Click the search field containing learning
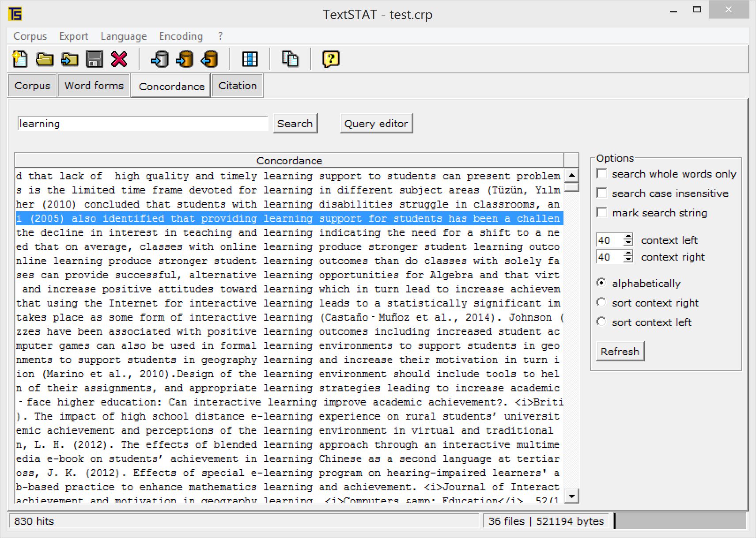Image resolution: width=756 pixels, height=538 pixels. click(x=143, y=124)
